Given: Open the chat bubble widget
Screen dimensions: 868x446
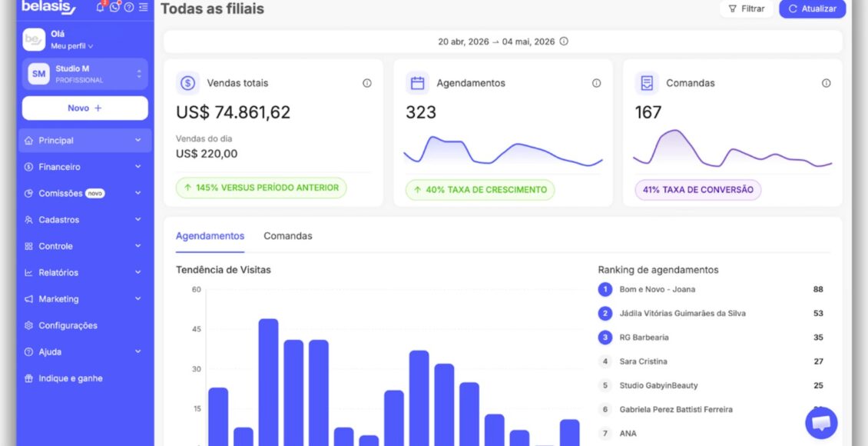Looking at the screenshot, I should [x=821, y=423].
